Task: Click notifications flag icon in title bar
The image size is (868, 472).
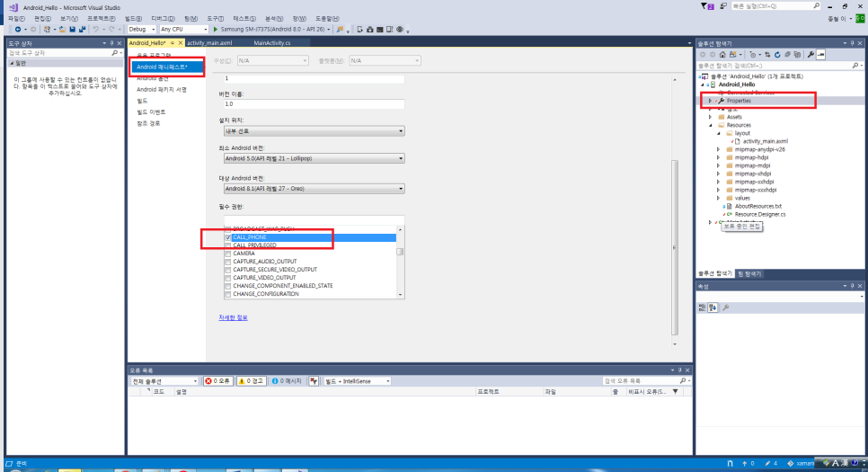Action: pos(706,6)
